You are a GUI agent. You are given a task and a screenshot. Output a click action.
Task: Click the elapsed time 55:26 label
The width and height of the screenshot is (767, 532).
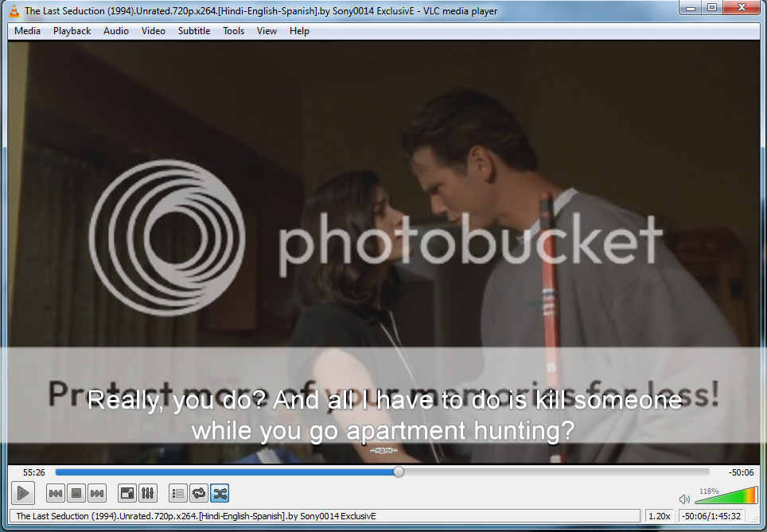click(x=33, y=472)
